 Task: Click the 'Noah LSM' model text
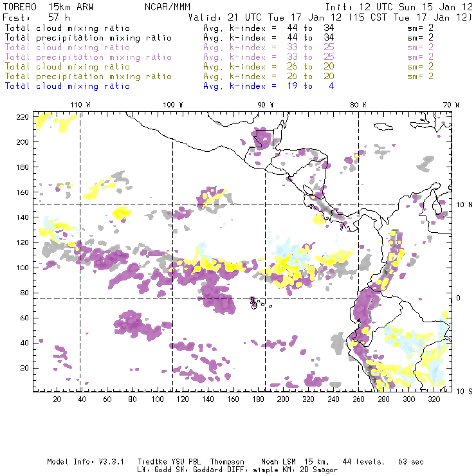(x=279, y=462)
